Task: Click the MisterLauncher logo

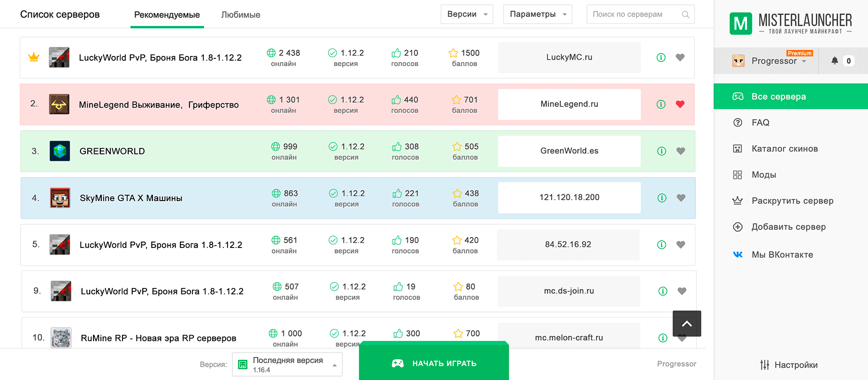Action: [790, 23]
